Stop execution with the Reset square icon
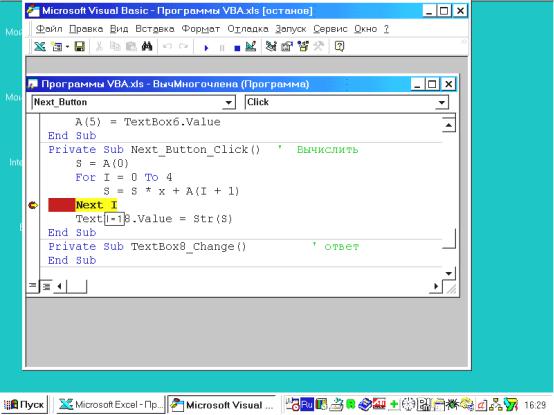 237,48
